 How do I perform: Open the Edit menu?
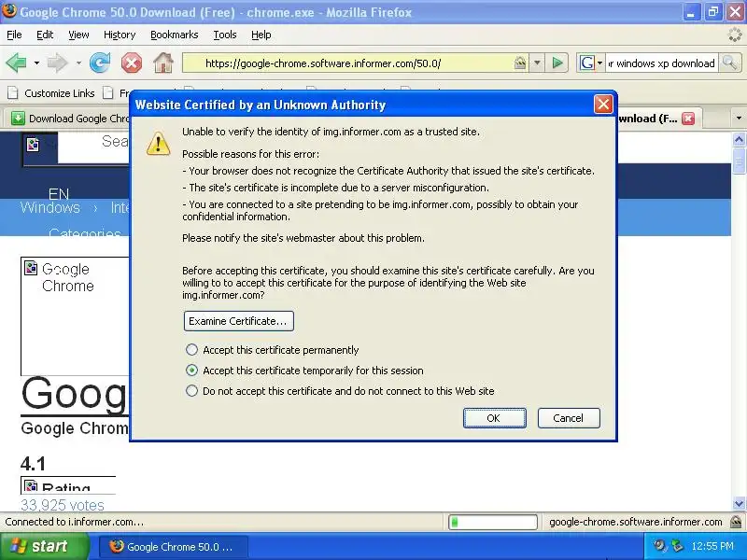(x=45, y=35)
